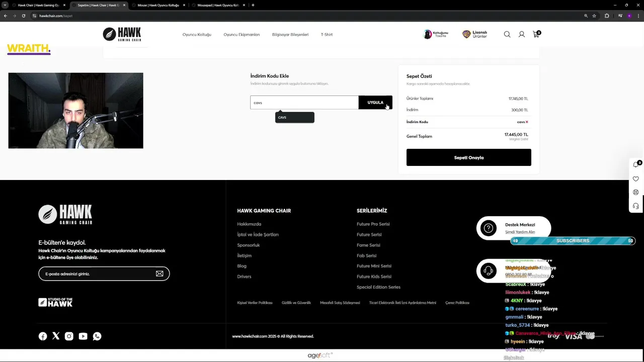Open a new browser tab
The width and height of the screenshot is (644, 362).
click(x=253, y=5)
